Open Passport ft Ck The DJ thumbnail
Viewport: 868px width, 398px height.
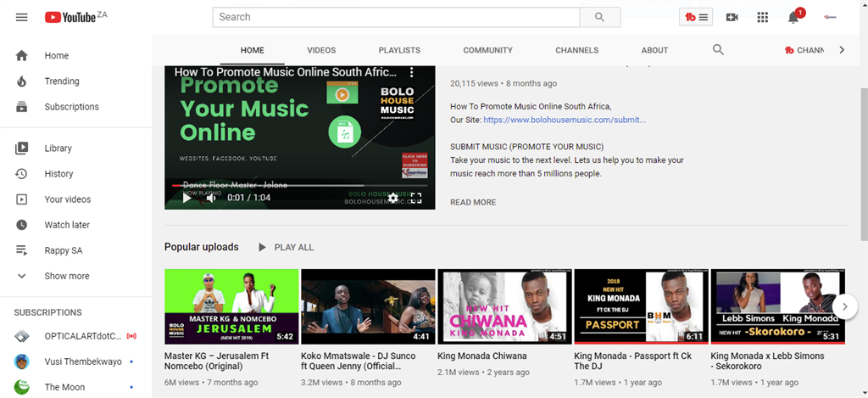click(641, 306)
